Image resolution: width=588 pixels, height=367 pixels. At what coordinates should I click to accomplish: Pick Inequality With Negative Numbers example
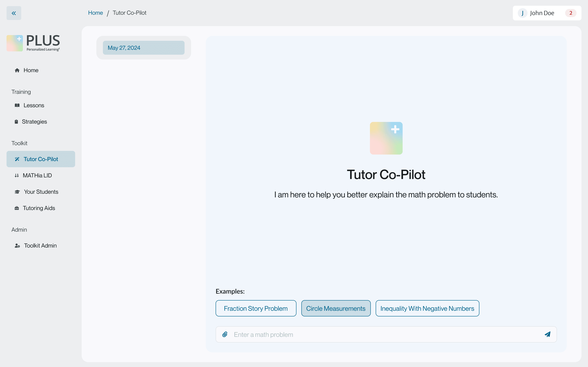tap(427, 308)
